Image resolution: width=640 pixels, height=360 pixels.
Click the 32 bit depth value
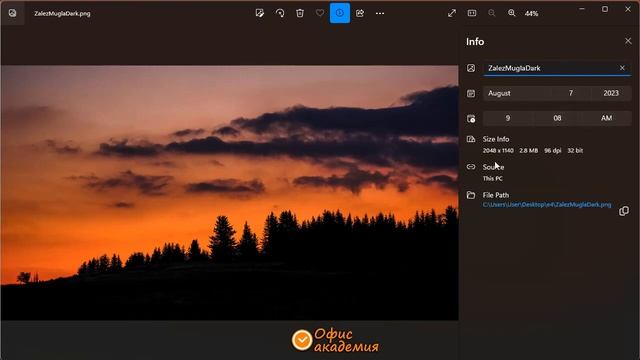[575, 151]
